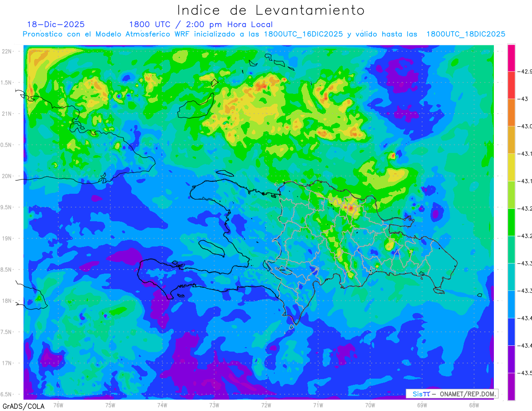
Task: Click the magenta swatch atop the color bar
Action: [x=511, y=58]
